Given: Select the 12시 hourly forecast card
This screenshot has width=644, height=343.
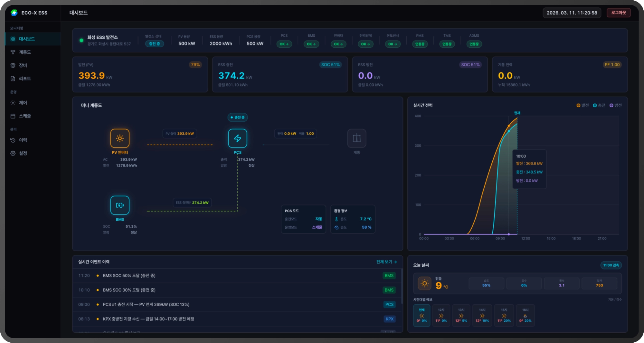Looking at the screenshot, I should (441, 315).
